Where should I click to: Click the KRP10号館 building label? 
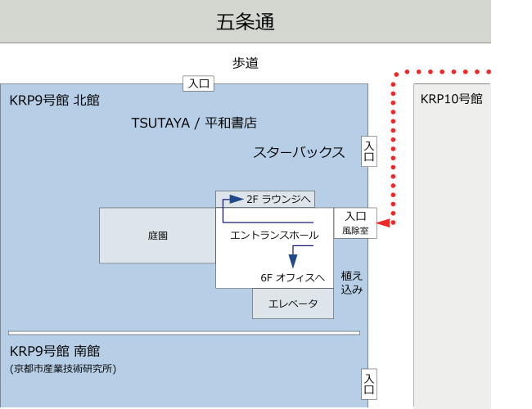451,99
